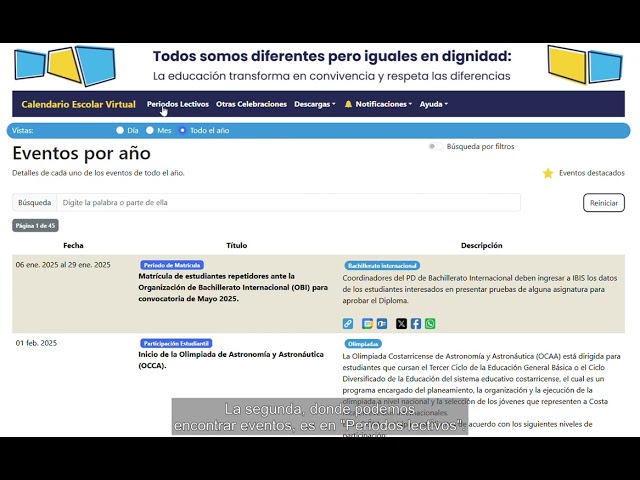Click the Participación Estudiantil tag
Image resolution: width=640 pixels, height=480 pixels.
[176, 344]
